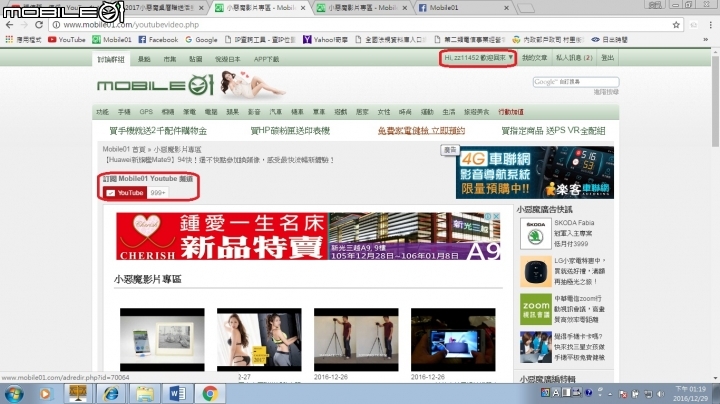Image resolution: width=720 pixels, height=404 pixels.
Task: Select the GPS category menu item
Action: pos(146,112)
